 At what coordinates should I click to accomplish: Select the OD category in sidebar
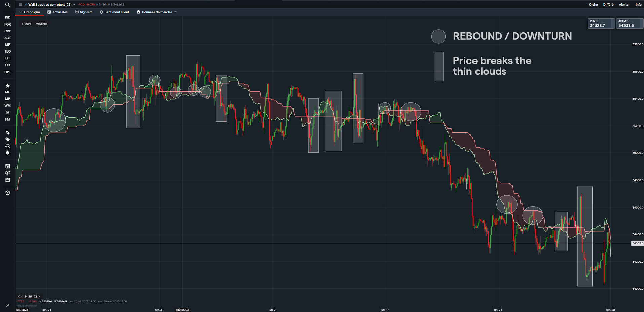tap(7, 65)
